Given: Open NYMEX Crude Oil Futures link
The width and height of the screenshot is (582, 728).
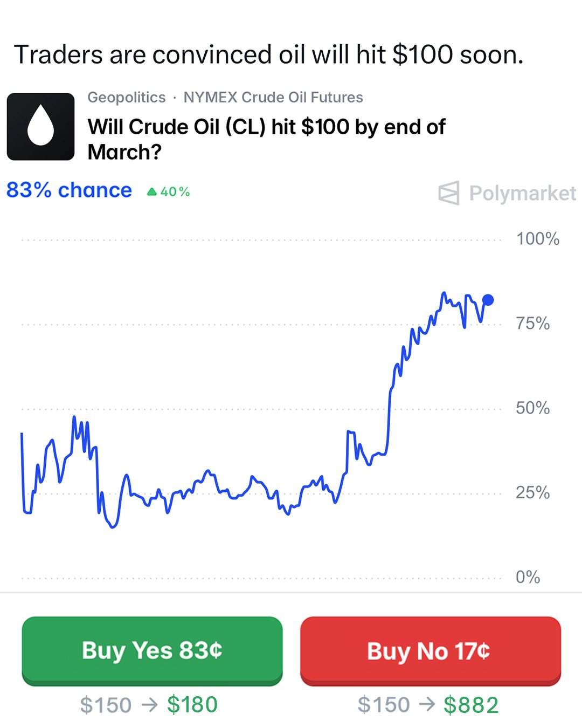Looking at the screenshot, I should pos(273,97).
